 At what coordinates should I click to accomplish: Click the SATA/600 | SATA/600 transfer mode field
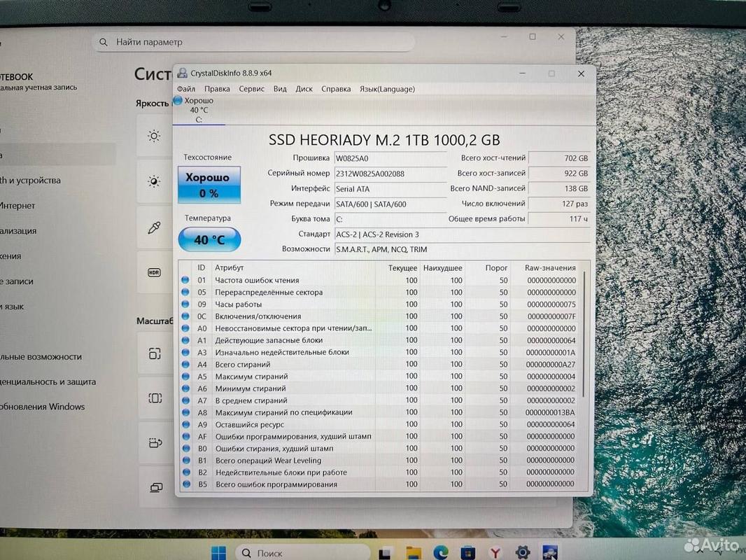[390, 204]
